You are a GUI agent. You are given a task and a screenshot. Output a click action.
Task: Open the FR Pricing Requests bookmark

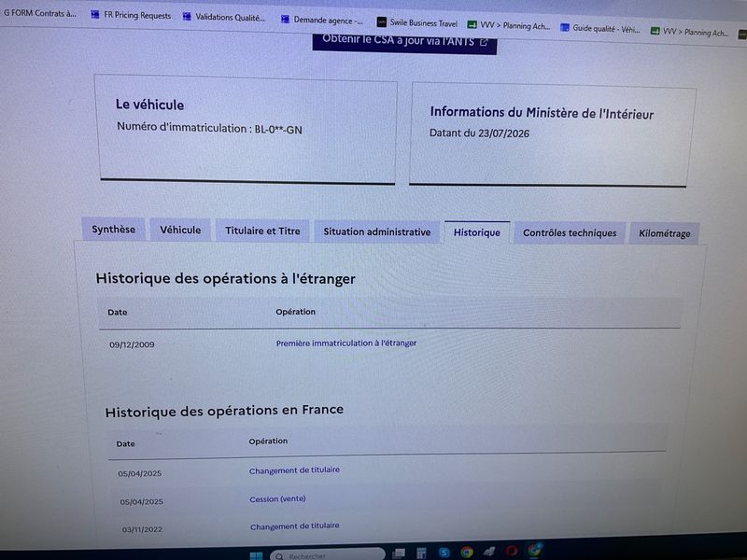click(x=131, y=15)
